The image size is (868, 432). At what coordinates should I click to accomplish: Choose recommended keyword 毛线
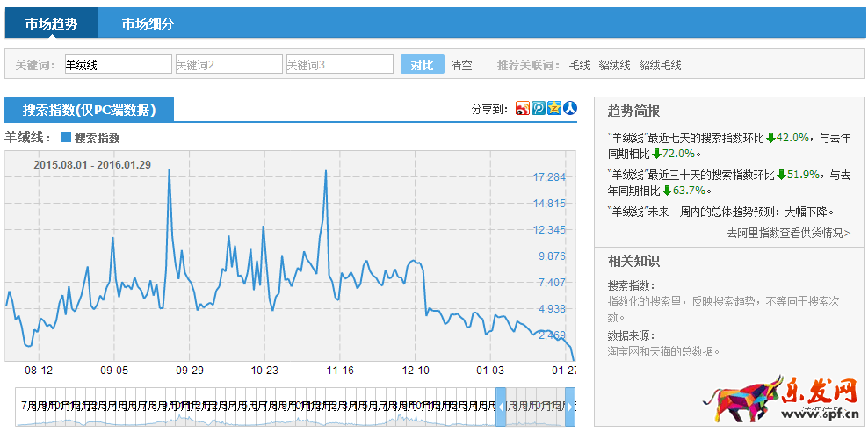tap(579, 65)
